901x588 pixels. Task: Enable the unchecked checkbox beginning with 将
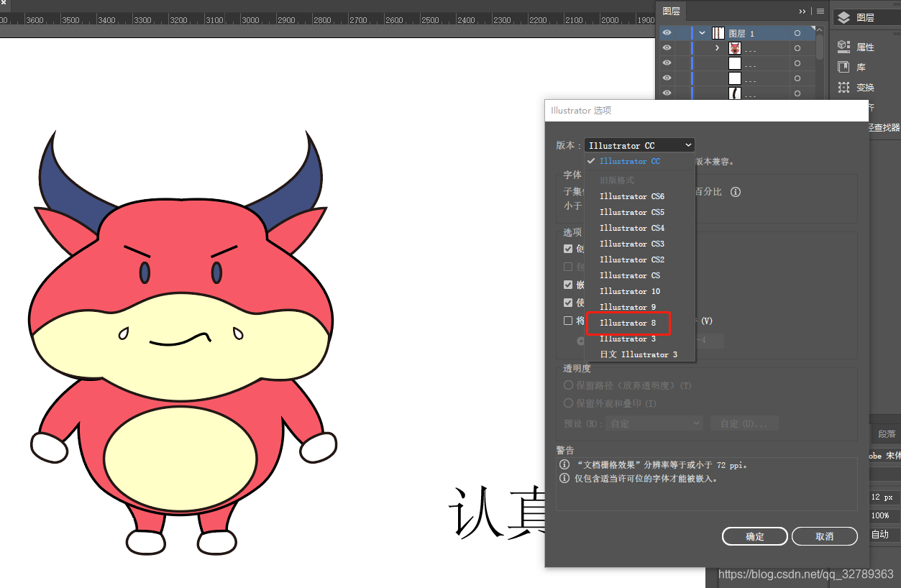[x=568, y=321]
